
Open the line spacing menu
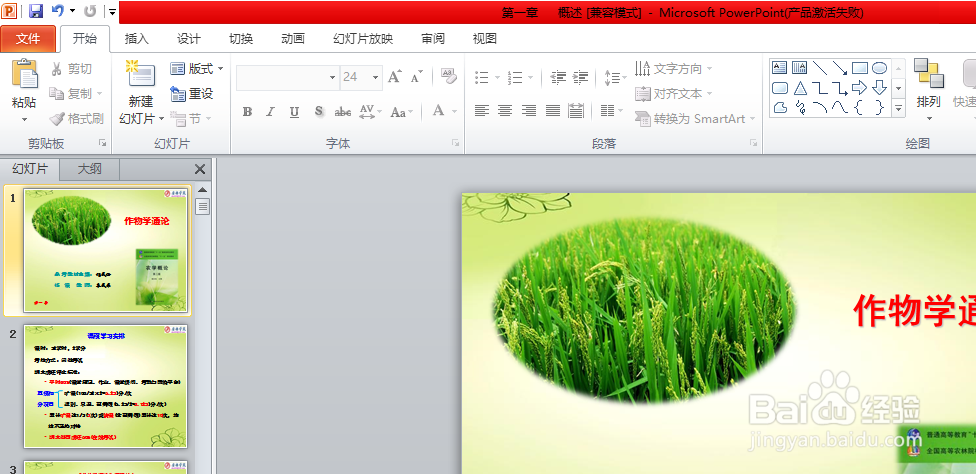click(x=615, y=77)
